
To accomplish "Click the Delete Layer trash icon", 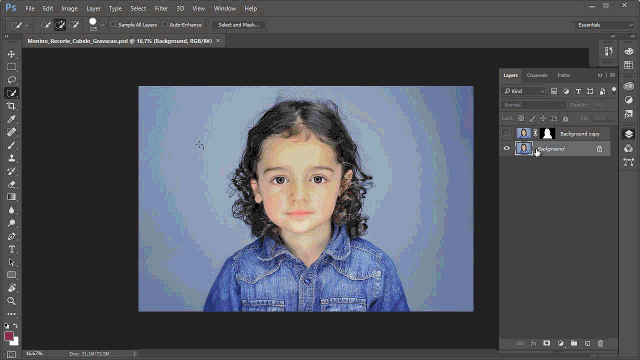I will pyautogui.click(x=600, y=344).
